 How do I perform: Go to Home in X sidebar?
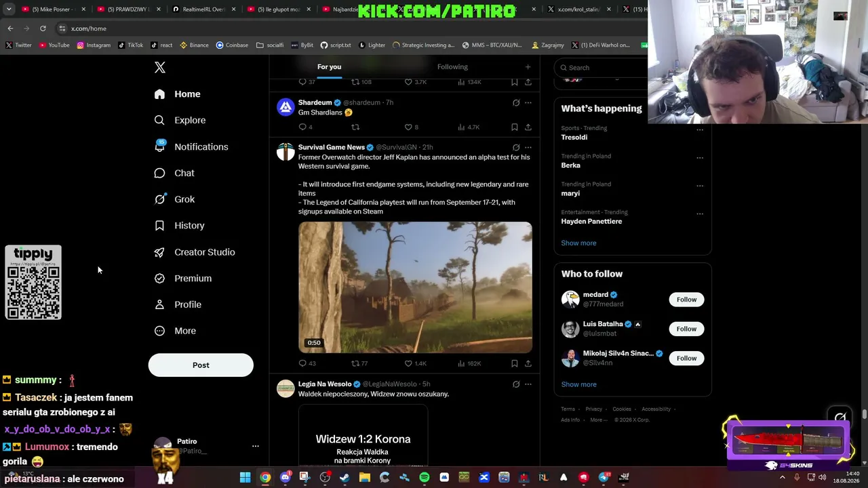coord(177,94)
